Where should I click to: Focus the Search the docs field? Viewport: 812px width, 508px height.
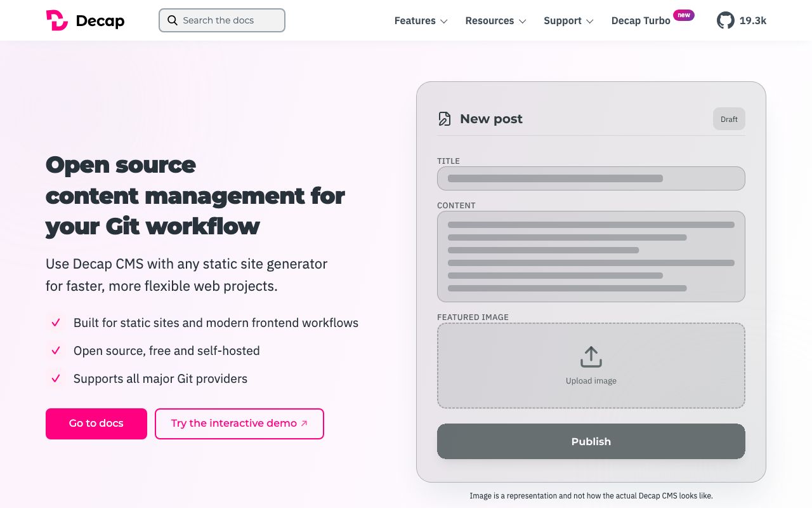222,20
